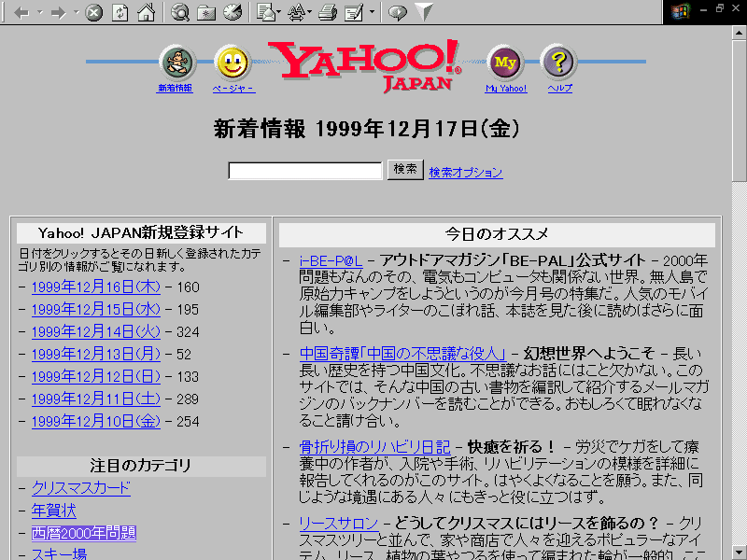Click the vertical scrollbar down arrow
This screenshot has height=560, width=747.
739,553
